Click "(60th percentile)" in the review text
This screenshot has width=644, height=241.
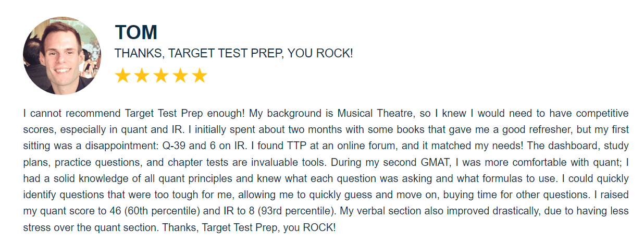click(x=152, y=211)
